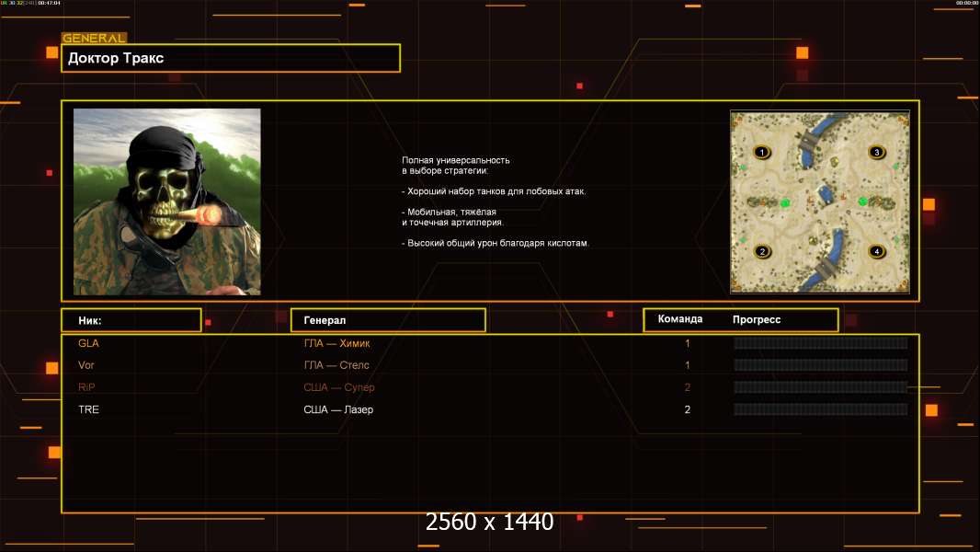Select the Генерал column header
This screenshot has height=552, width=980.
click(387, 320)
